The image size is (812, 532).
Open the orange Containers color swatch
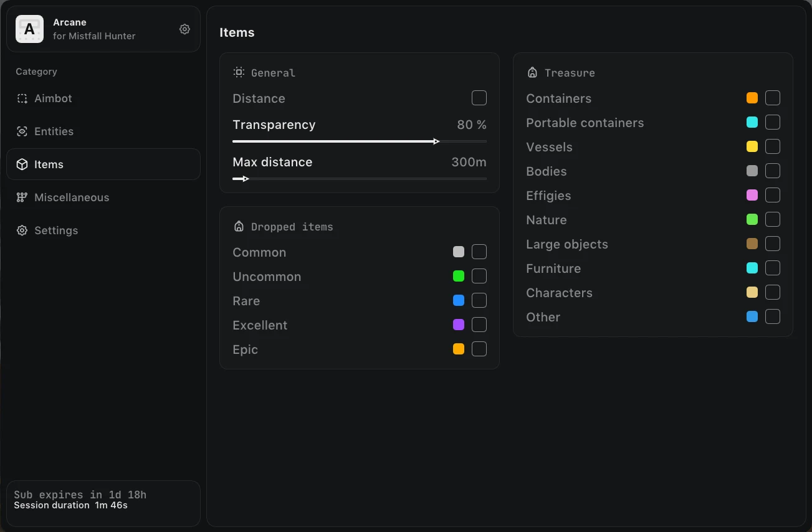coord(752,98)
